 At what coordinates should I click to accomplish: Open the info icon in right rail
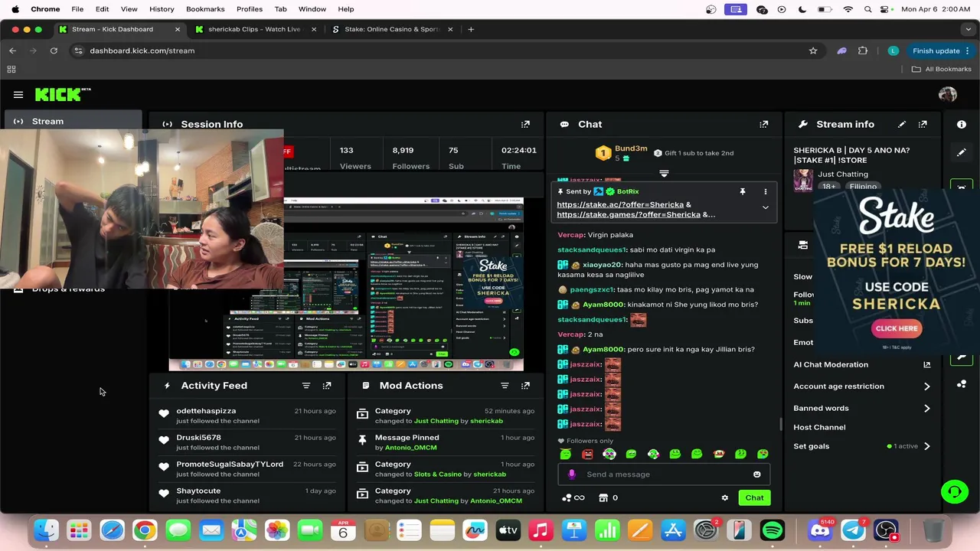pyautogui.click(x=962, y=124)
